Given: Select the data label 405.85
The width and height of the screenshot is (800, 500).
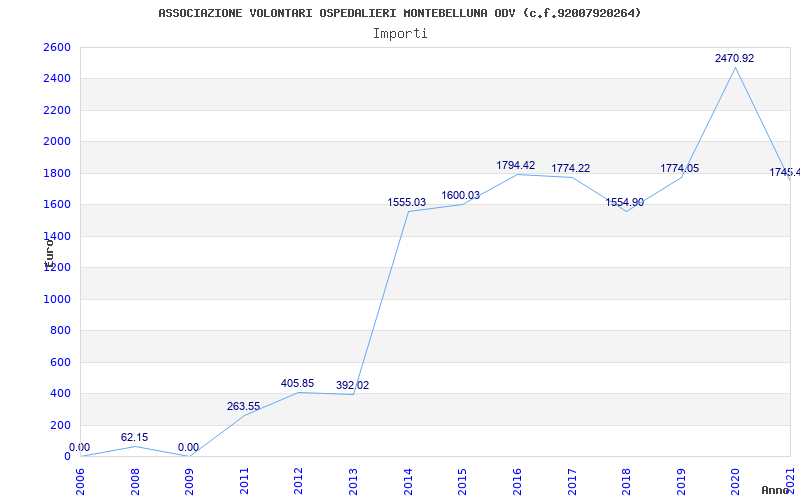Looking at the screenshot, I should click(297, 383).
